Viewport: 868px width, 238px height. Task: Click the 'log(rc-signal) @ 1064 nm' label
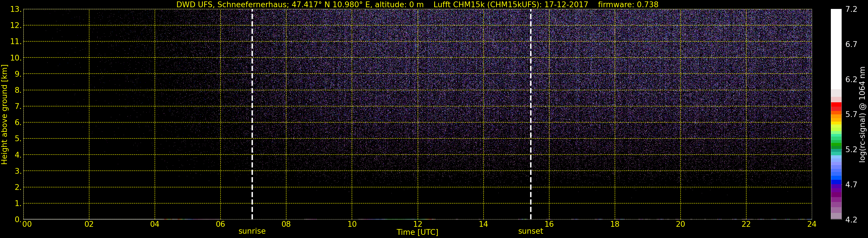[862, 114]
